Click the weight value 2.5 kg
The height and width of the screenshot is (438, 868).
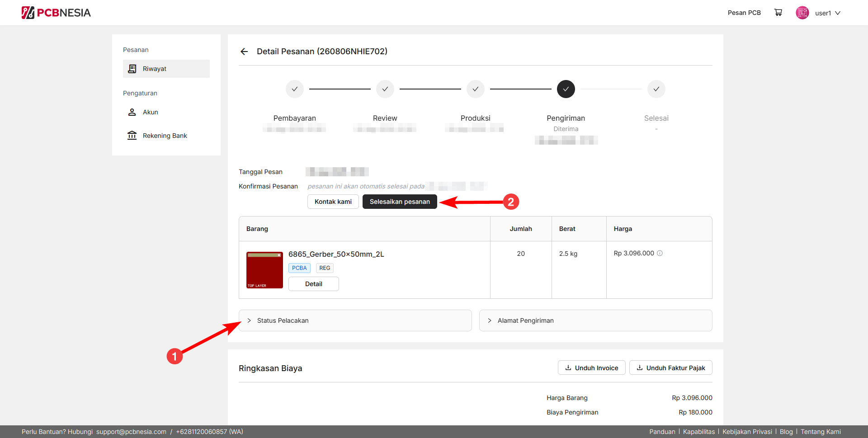point(568,254)
